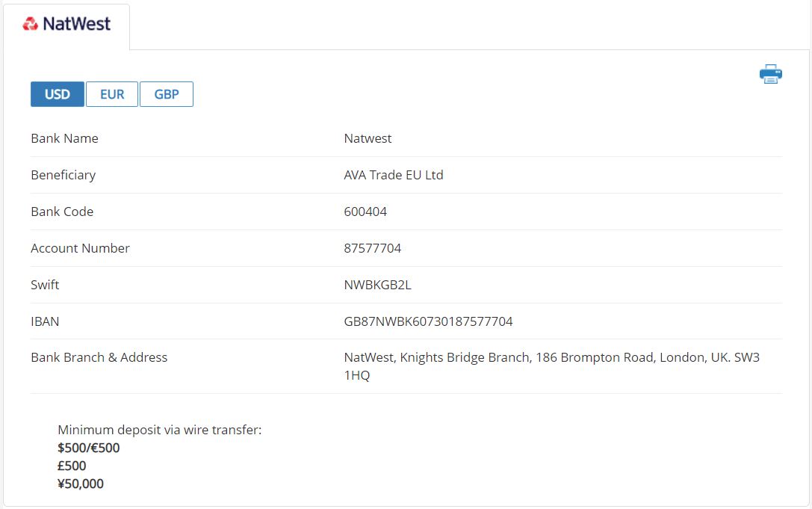Click the Minimum deposit via wire transfer text

point(159,430)
